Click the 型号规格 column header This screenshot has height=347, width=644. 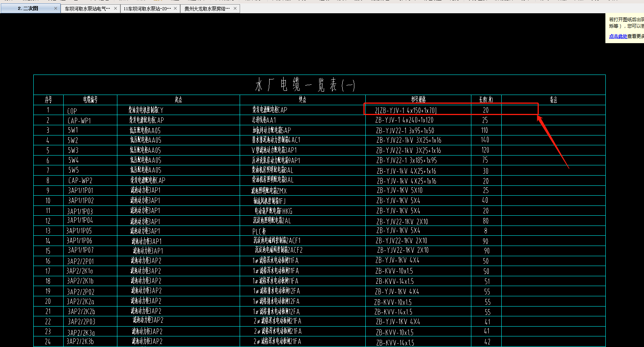pos(418,100)
